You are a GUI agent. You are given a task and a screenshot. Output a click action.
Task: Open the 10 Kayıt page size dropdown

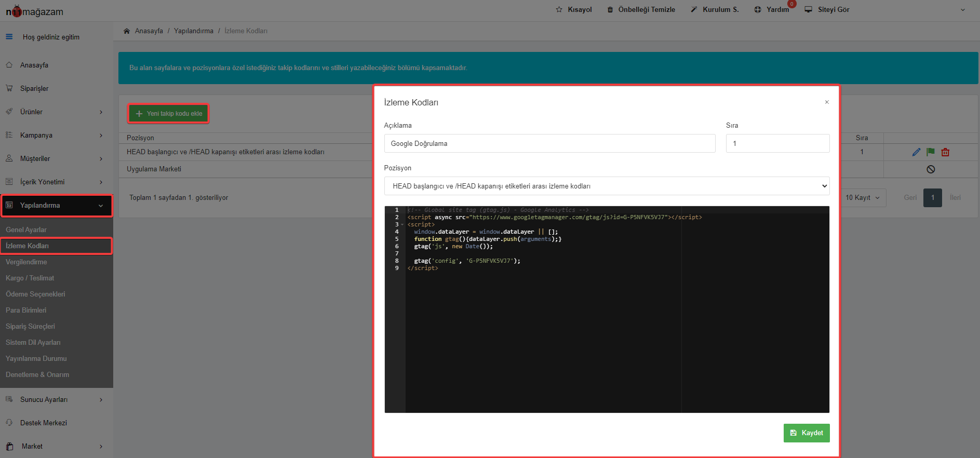[862, 198]
